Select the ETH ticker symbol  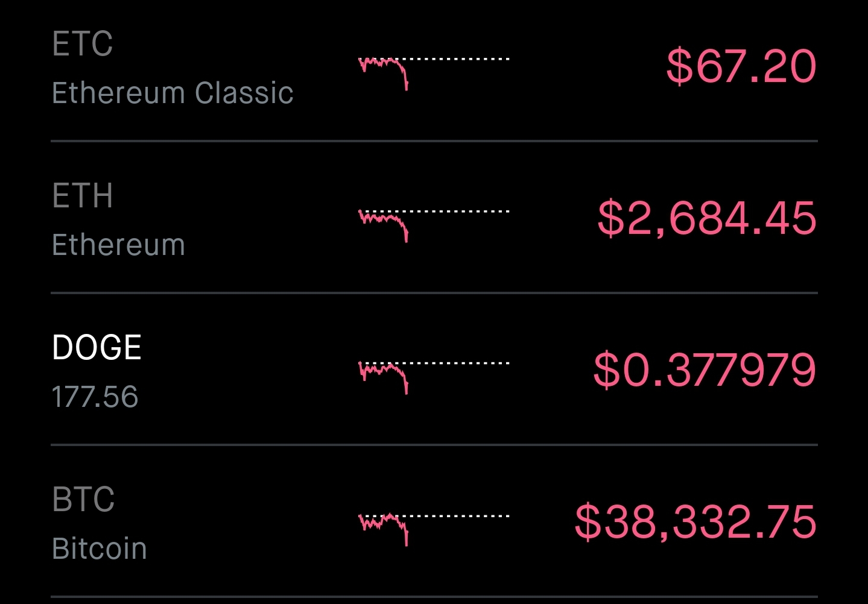pos(83,196)
